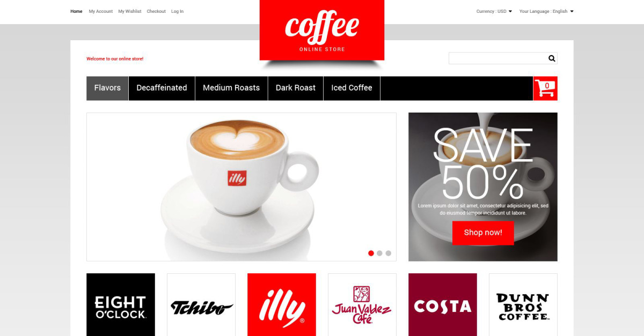The width and height of the screenshot is (644, 336).
Task: Open the Dark Roast menu tab
Action: pos(296,88)
